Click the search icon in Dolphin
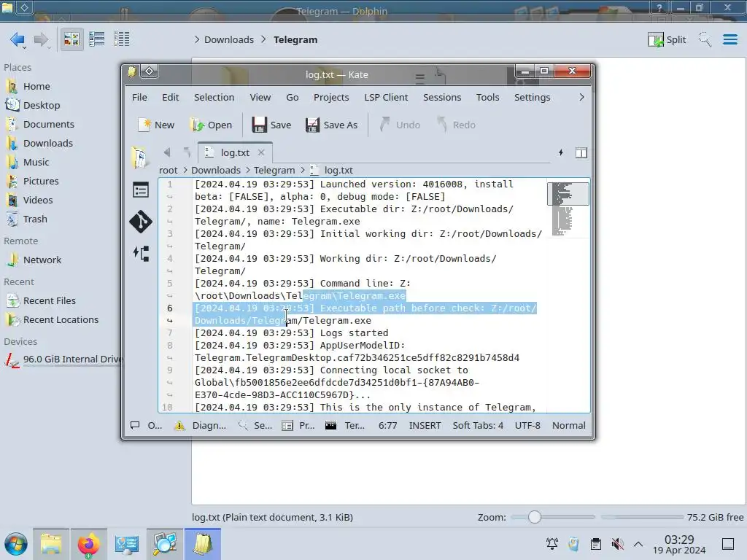The height and width of the screenshot is (560, 747). click(705, 39)
